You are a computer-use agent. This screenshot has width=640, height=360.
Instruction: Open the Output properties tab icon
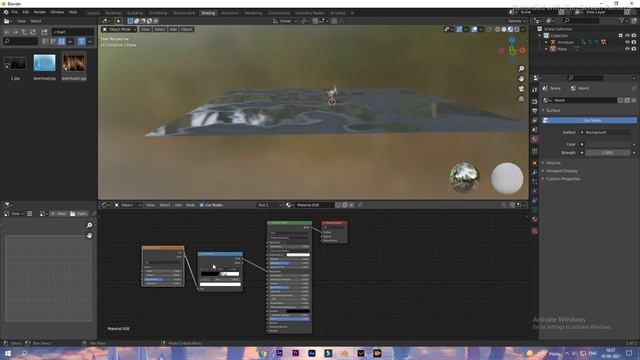535,111
